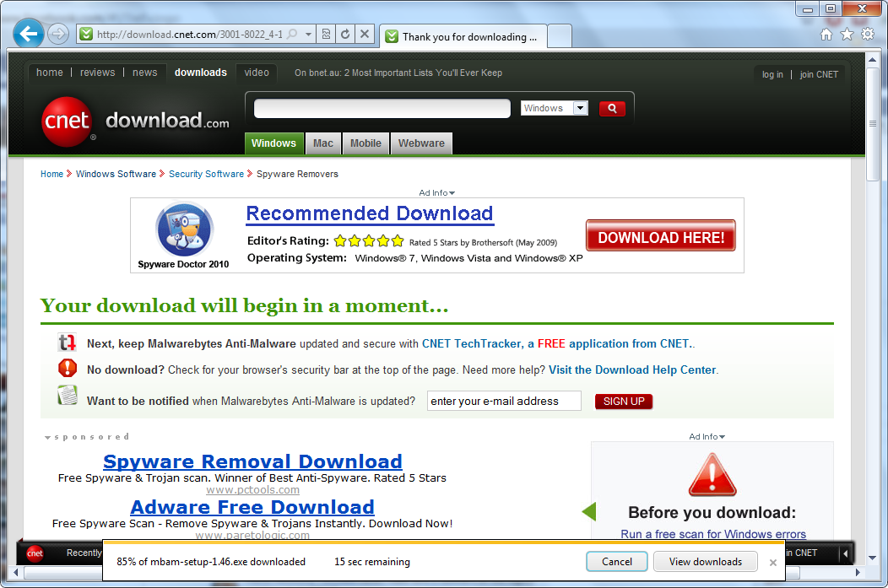
Task: Click the red warning triangle icon
Action: point(712,475)
